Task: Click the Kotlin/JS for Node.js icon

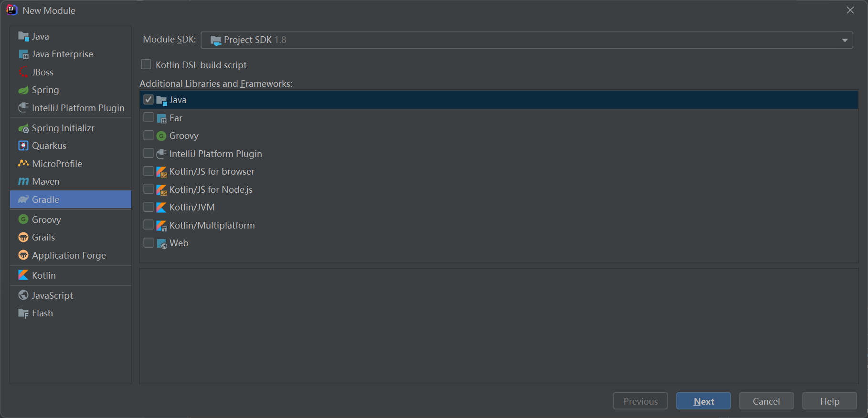Action: click(162, 190)
